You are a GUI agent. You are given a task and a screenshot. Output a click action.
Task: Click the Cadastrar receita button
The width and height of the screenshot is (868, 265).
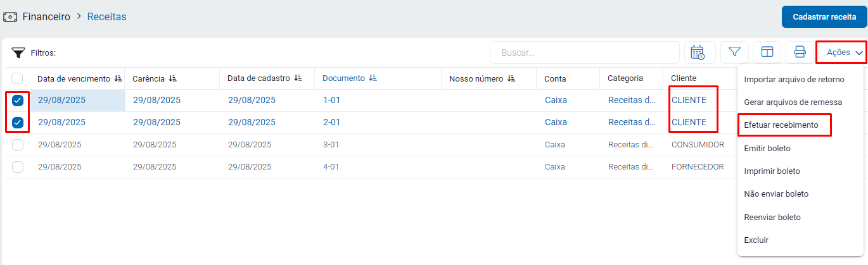tap(824, 17)
